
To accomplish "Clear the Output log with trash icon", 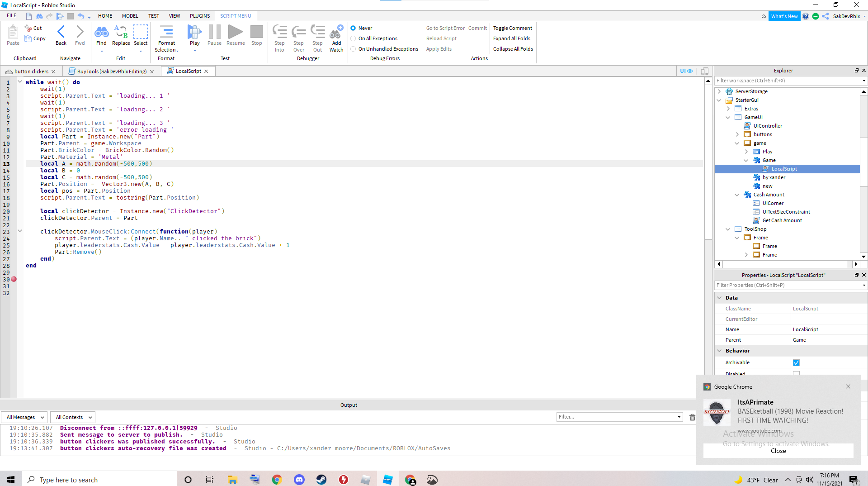I will pyautogui.click(x=692, y=417).
